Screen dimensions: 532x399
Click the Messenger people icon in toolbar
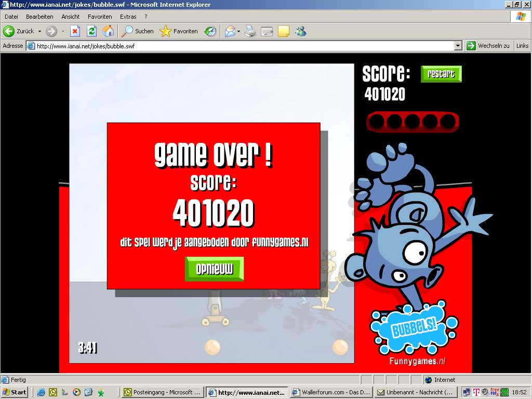pyautogui.click(x=300, y=31)
